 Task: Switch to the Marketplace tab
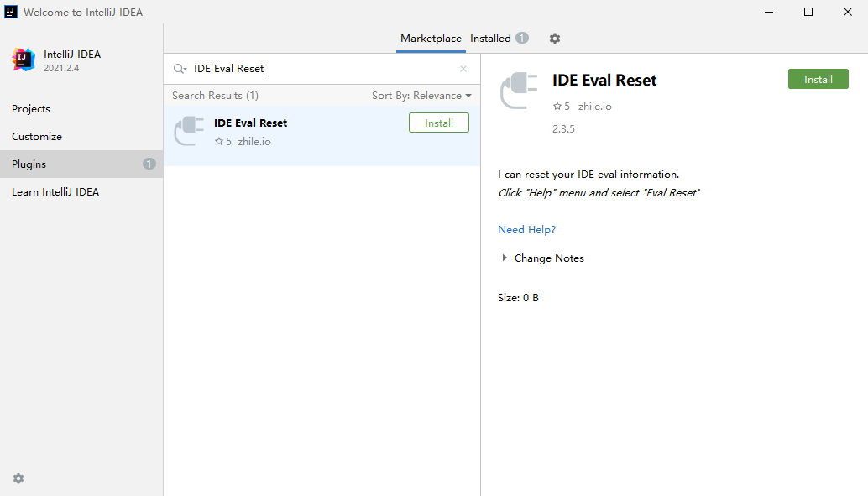431,39
